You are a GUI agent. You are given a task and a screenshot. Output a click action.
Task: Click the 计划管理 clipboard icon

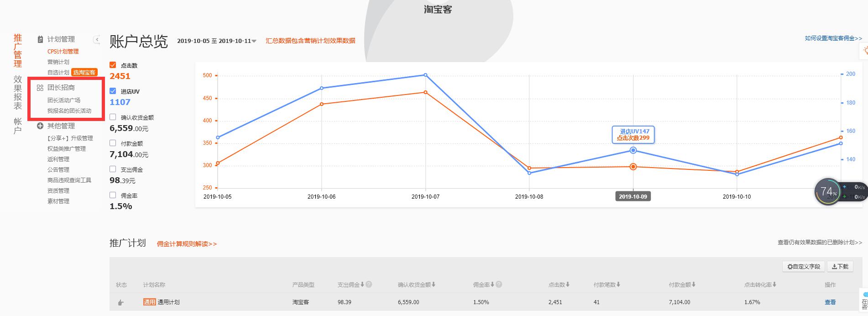pyautogui.click(x=40, y=39)
